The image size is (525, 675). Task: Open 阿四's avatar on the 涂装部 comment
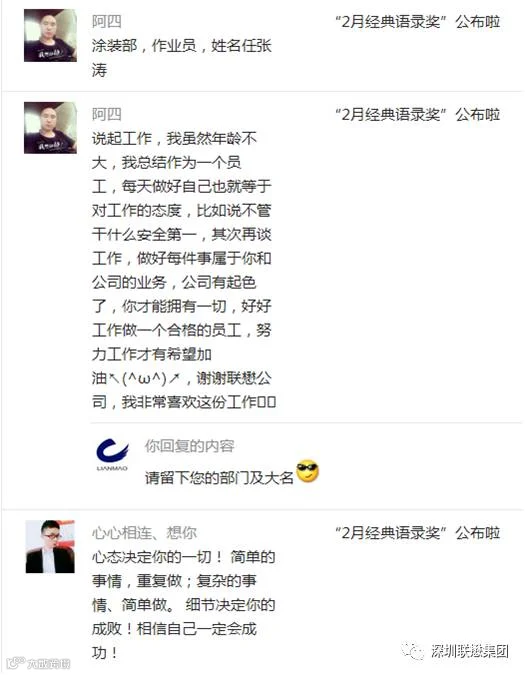[x=50, y=35]
